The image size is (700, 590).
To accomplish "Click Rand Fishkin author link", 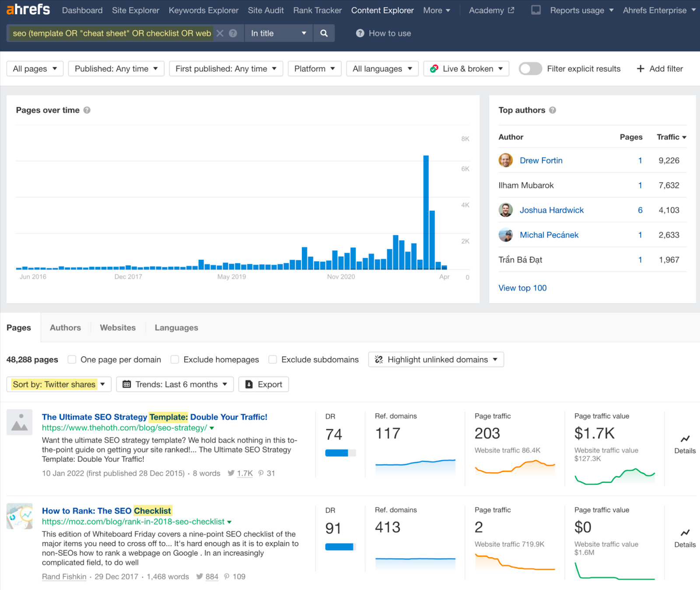I will 64,576.
